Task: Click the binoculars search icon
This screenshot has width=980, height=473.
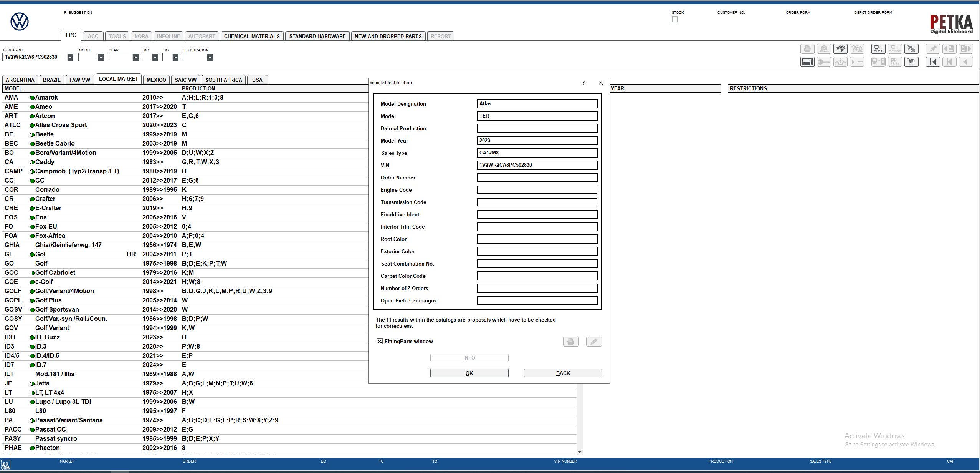Action: click(x=840, y=49)
